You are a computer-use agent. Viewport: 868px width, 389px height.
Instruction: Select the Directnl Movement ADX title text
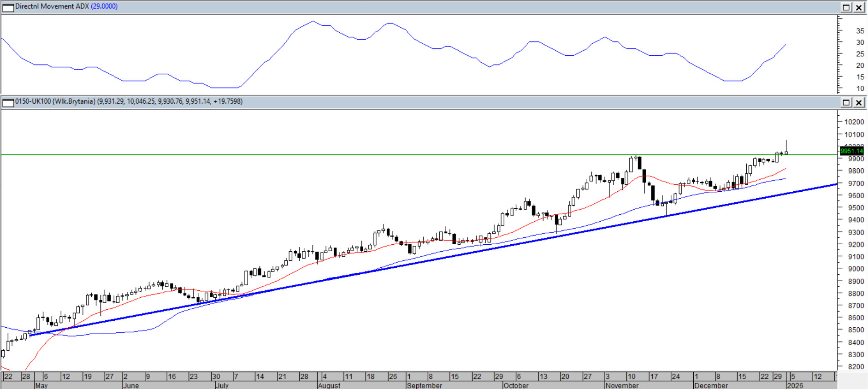click(x=52, y=6)
